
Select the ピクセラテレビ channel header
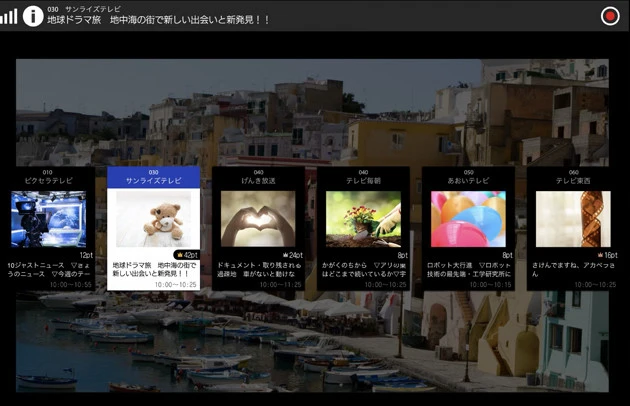pos(49,180)
